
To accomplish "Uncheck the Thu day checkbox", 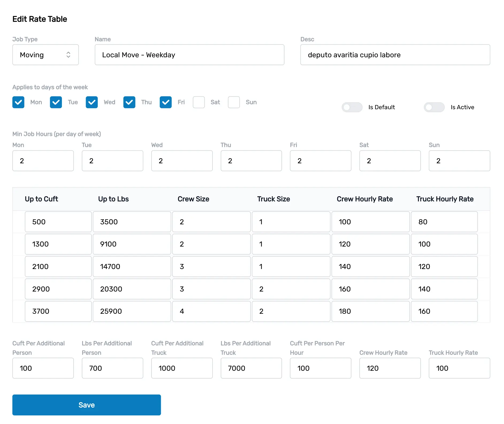I will (129, 102).
